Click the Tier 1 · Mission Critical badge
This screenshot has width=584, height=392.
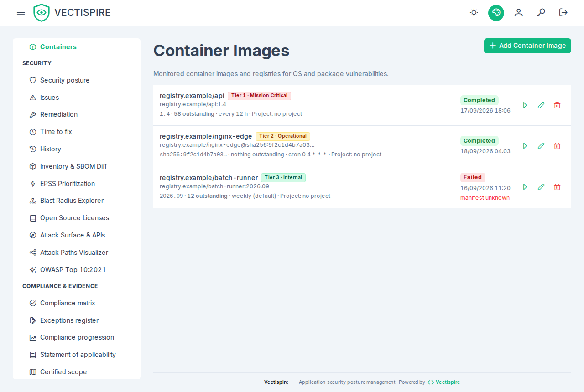[259, 96]
